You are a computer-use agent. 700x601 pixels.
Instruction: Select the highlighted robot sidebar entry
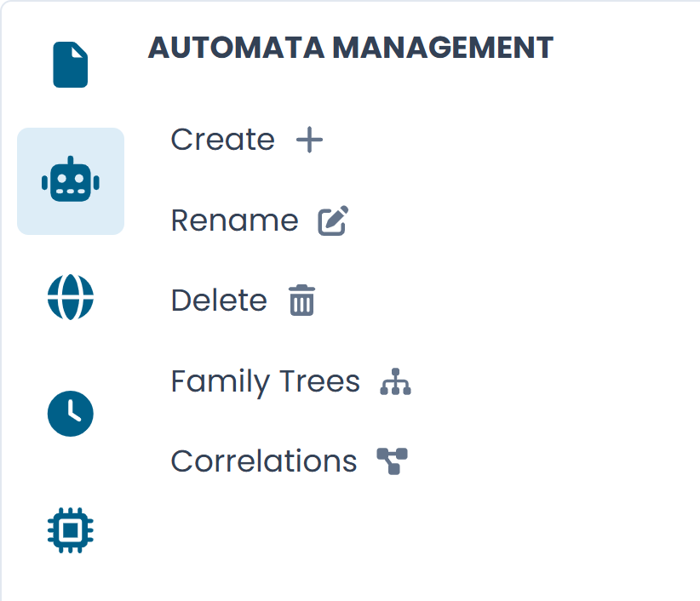[71, 180]
